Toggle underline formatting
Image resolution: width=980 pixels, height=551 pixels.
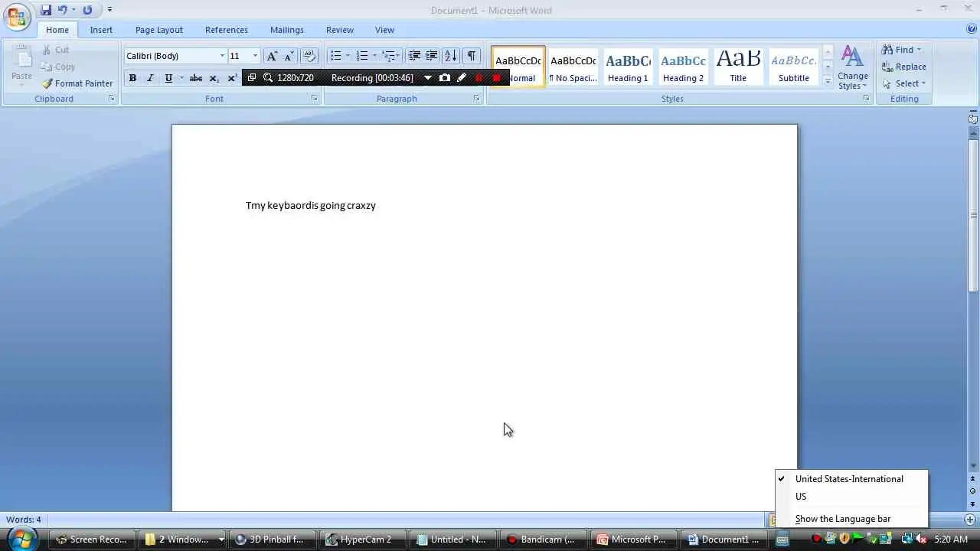pyautogui.click(x=168, y=78)
